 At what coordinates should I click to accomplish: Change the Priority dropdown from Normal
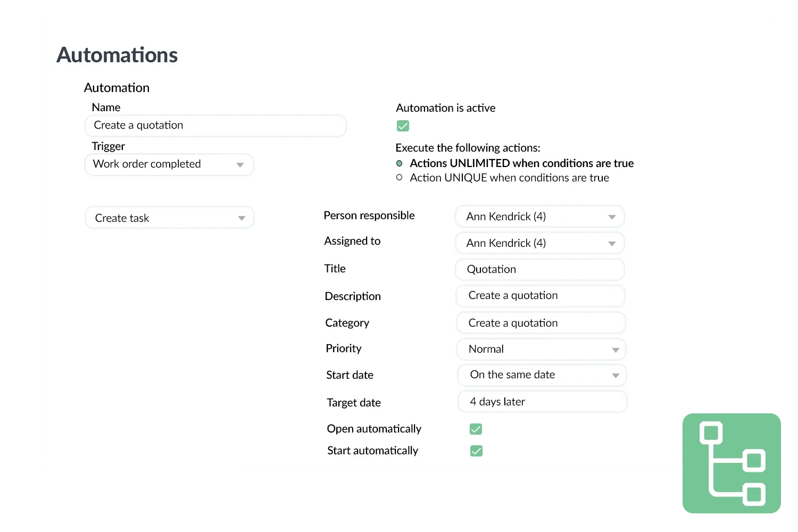point(541,350)
